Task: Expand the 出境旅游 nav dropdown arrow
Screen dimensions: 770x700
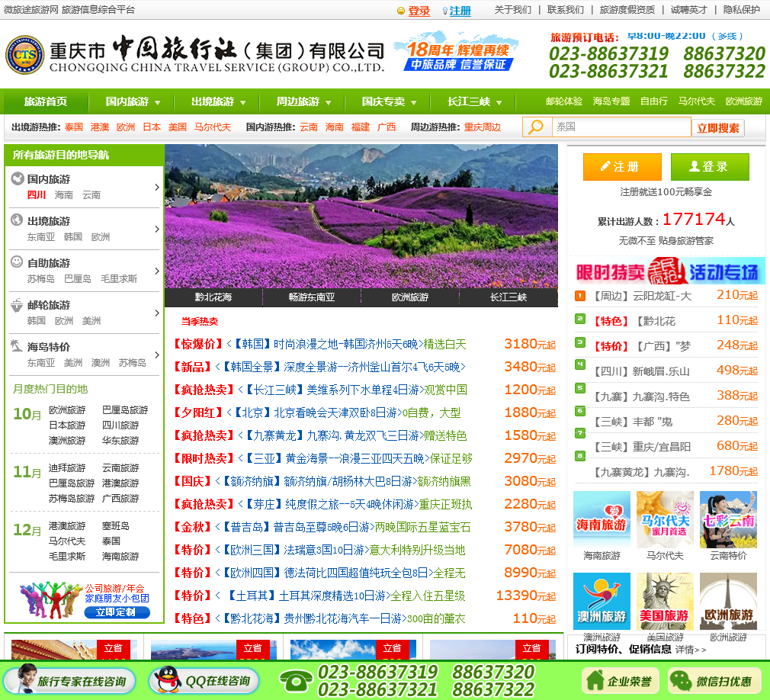Action: tap(243, 103)
